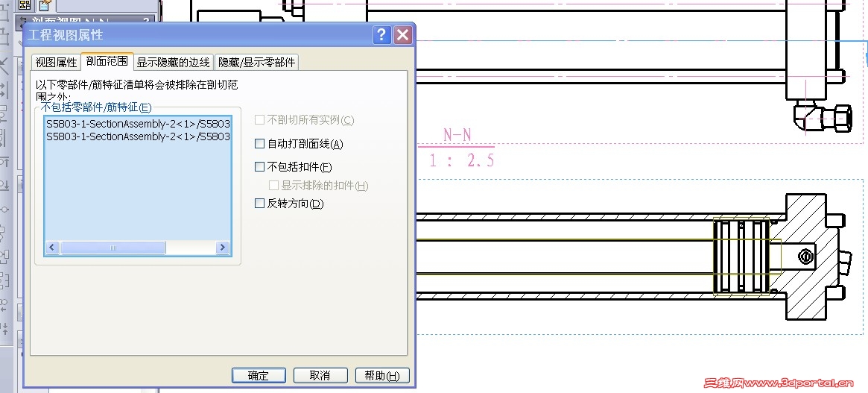Open 帮助 help button
Screen dimensions: 868x393
(382, 375)
